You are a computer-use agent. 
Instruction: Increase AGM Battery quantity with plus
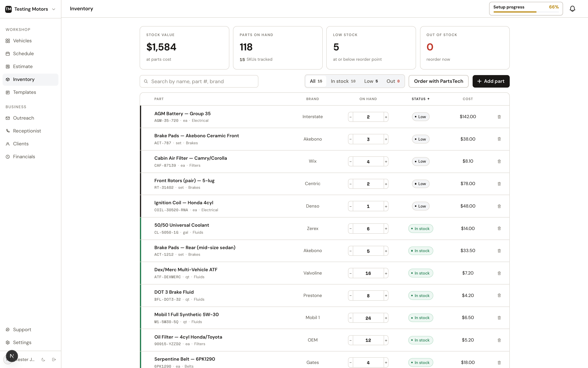coord(386,117)
